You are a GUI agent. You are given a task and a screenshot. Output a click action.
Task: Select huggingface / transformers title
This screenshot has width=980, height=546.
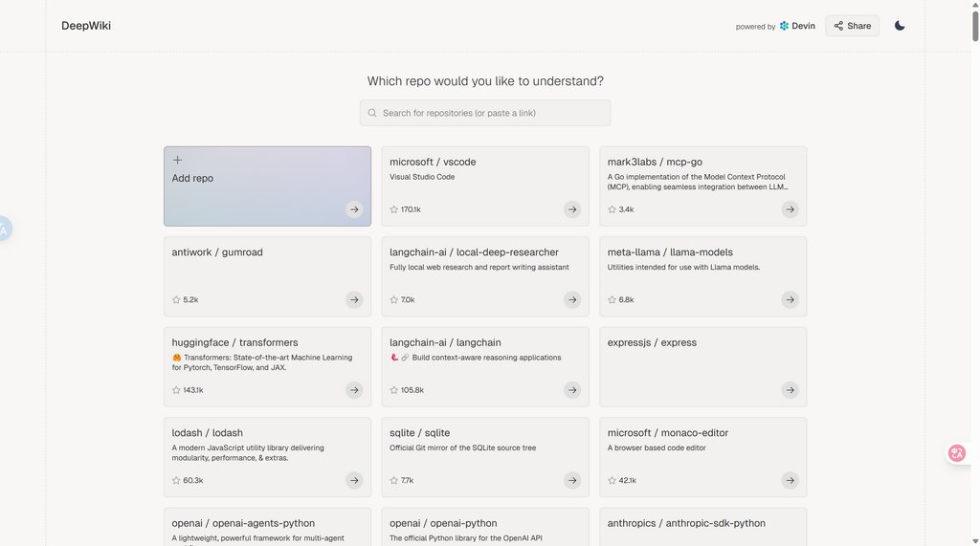click(x=235, y=342)
